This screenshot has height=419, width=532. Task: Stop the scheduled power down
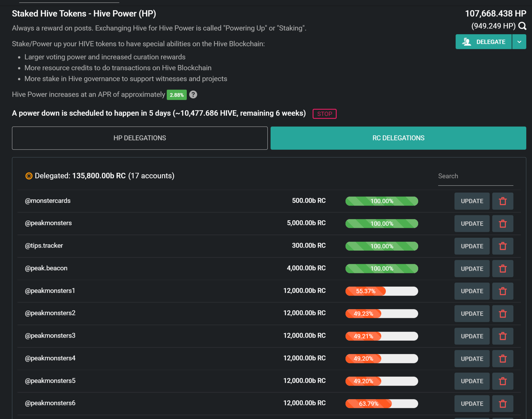(325, 114)
